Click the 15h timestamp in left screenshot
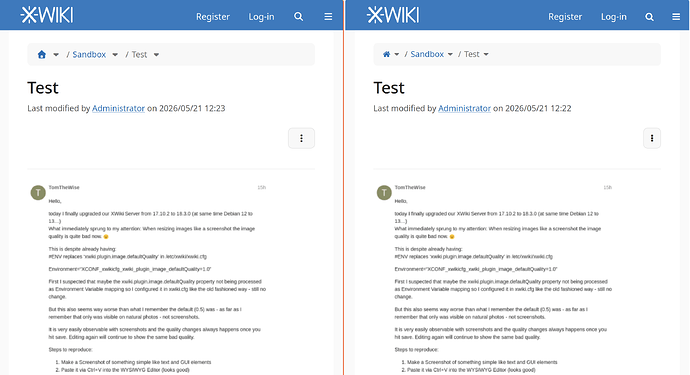This screenshot has width=690, height=375. coord(261,188)
